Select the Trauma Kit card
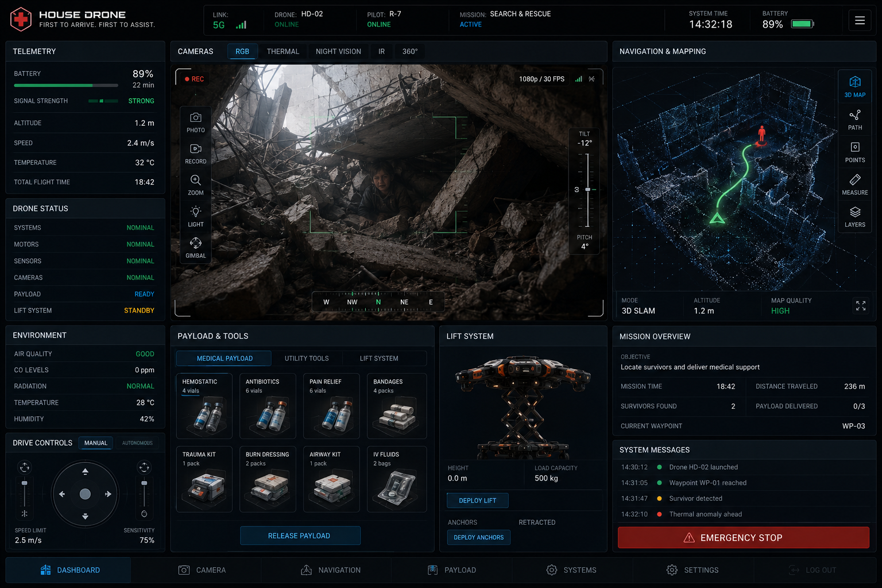Screen dimensions: 882x588 point(204,479)
